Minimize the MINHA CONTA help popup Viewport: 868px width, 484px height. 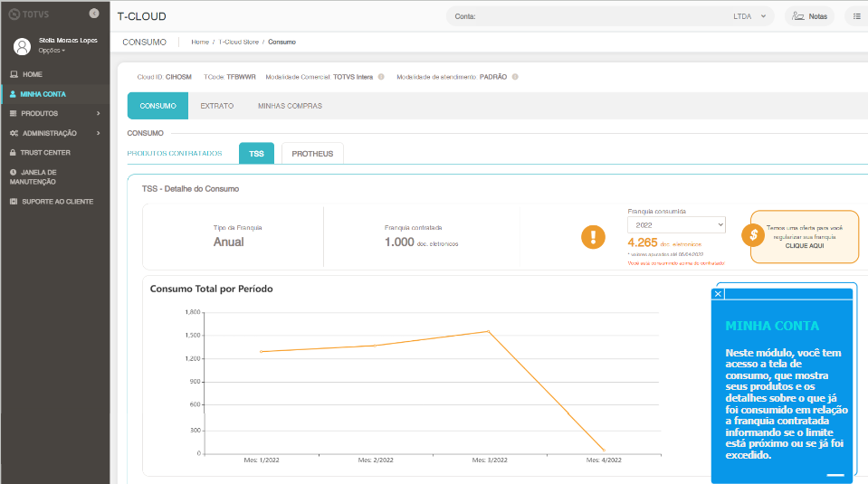[835, 475]
